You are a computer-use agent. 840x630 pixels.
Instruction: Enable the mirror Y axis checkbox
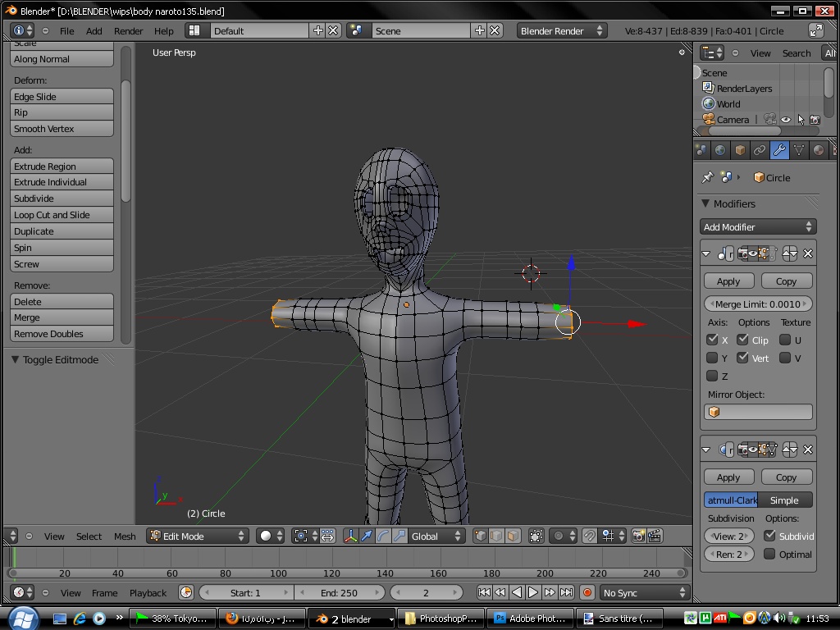(712, 358)
